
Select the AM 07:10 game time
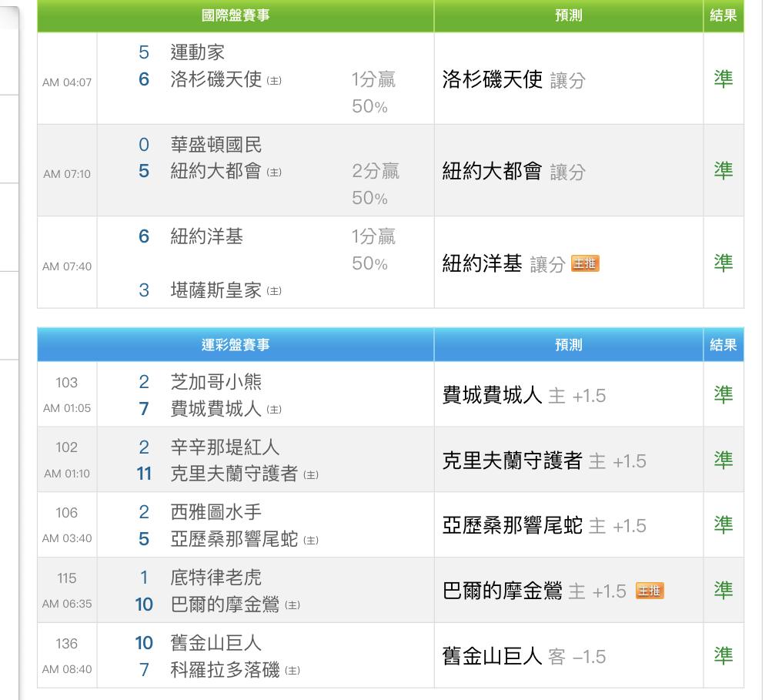67,174
